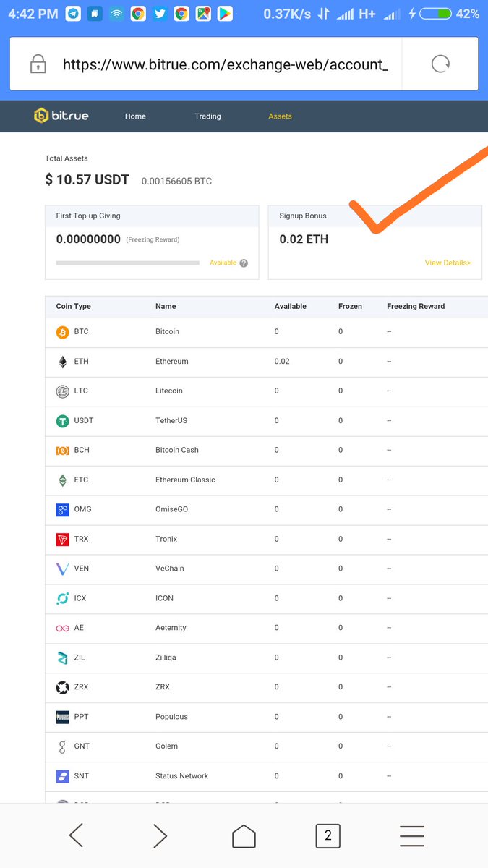The width and height of the screenshot is (488, 868).
Task: Click the Zilliqa name cell
Action: (x=166, y=658)
